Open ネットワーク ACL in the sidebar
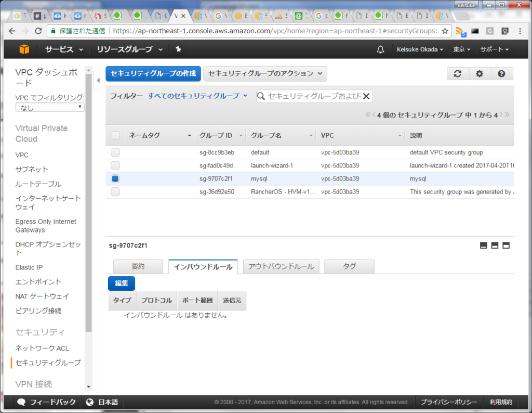Screen dimensions: 532x413 point(42,348)
